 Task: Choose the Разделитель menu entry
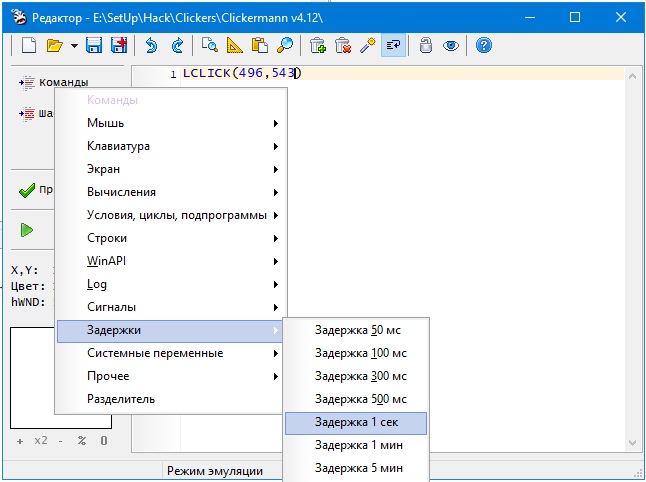pos(170,400)
